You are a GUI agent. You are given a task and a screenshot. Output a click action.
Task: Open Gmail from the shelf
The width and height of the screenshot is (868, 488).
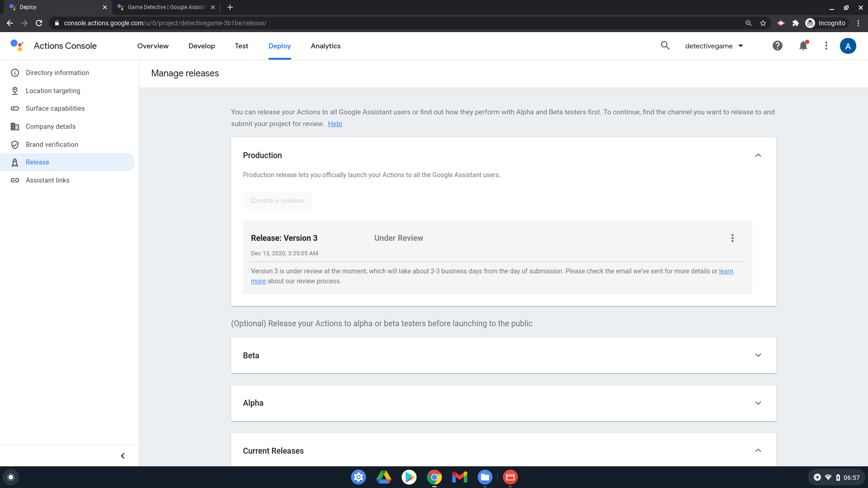459,477
